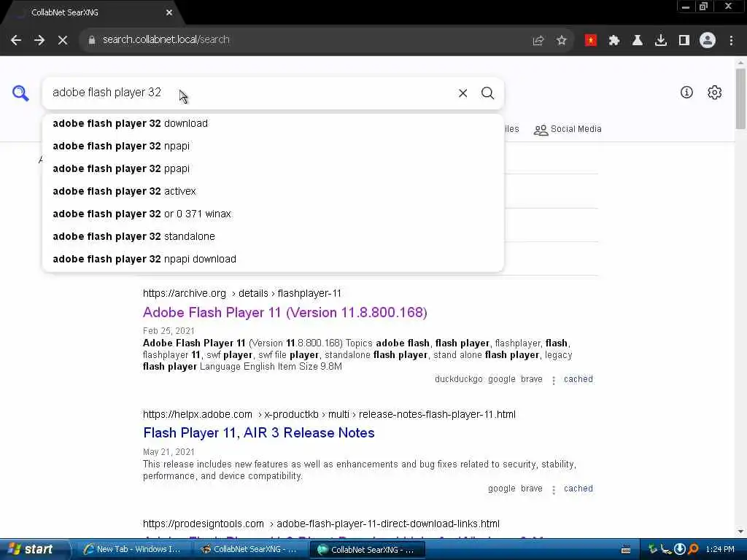Open the red flag extension
The height and width of the screenshot is (560, 747).
click(x=591, y=41)
